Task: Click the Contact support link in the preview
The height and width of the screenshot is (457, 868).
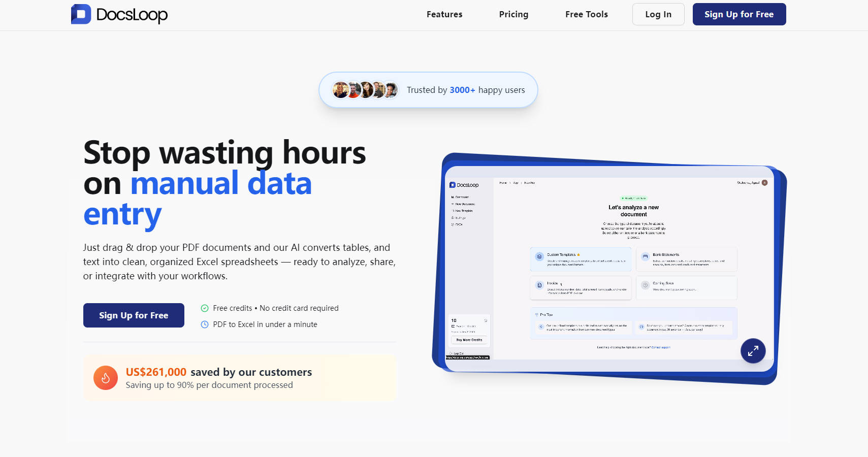Action: coord(661,347)
